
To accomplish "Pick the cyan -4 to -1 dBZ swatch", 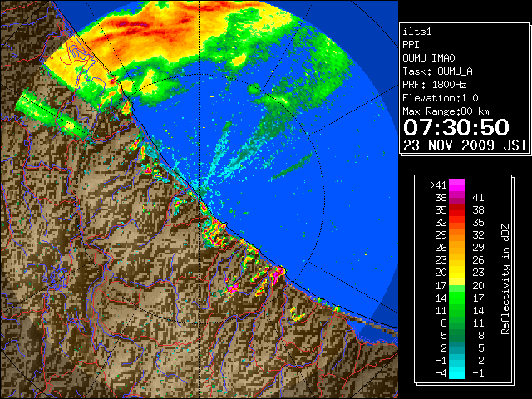I will pyautogui.click(x=457, y=373).
